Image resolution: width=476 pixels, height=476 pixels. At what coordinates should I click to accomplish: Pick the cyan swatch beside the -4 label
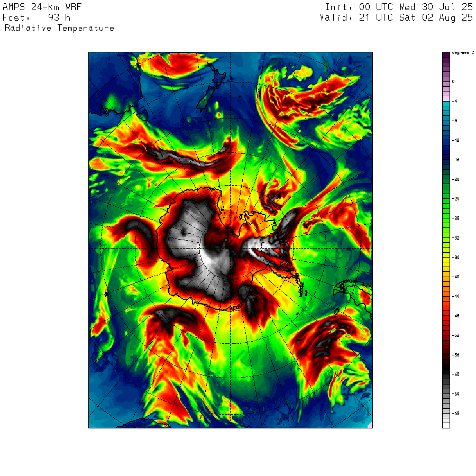pos(446,104)
